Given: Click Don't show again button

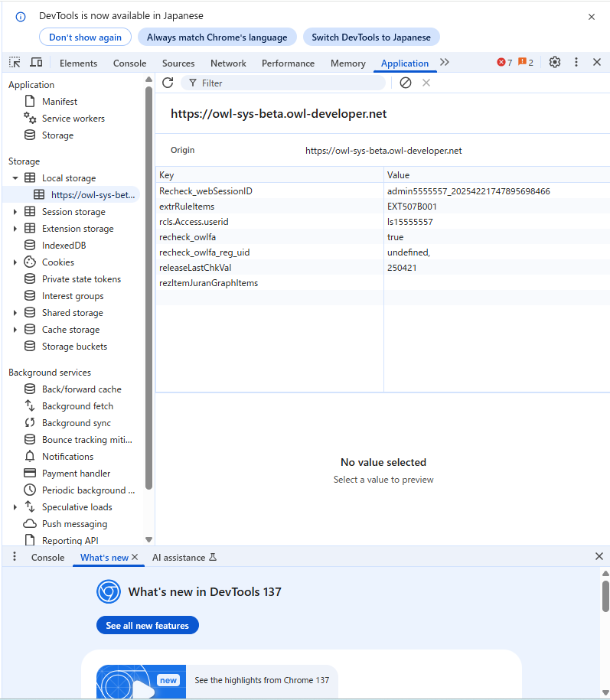Looking at the screenshot, I should click(x=85, y=37).
